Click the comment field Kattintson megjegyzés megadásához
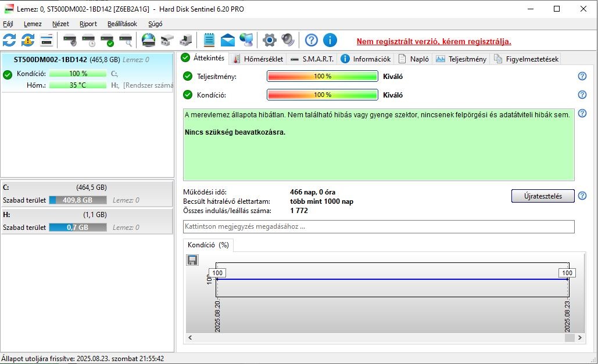Viewport: 598px width, 364px height. 379,226
